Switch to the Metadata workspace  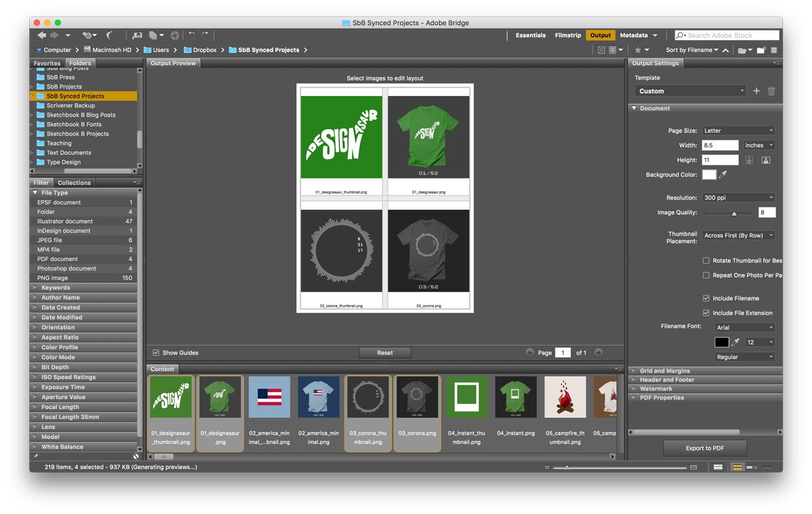click(x=633, y=35)
